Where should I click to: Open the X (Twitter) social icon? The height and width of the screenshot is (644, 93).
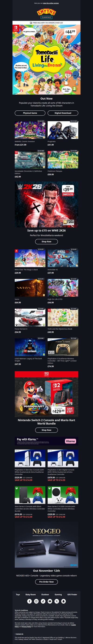coord(56,601)
